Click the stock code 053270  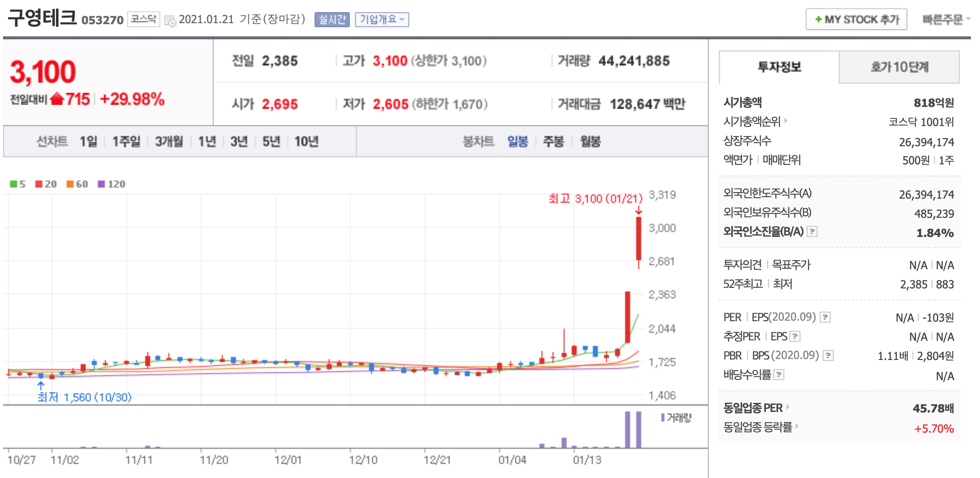[x=102, y=20]
